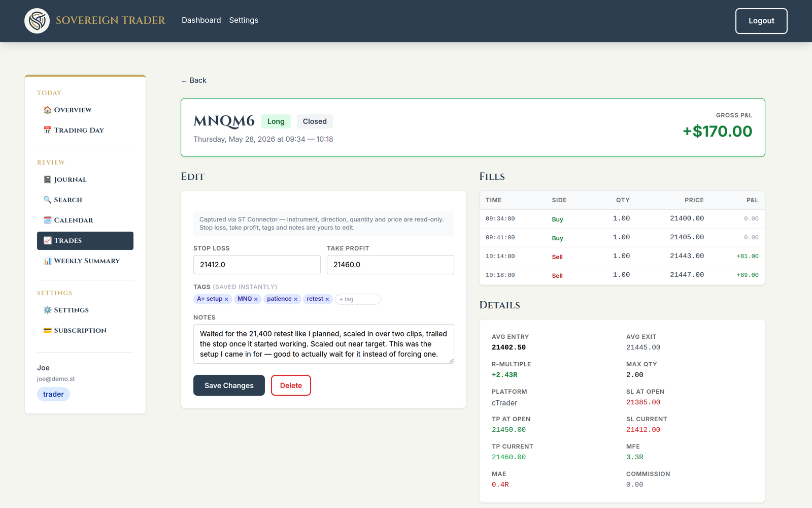
Task: Click the Settings gear icon in sidebar
Action: tap(47, 310)
